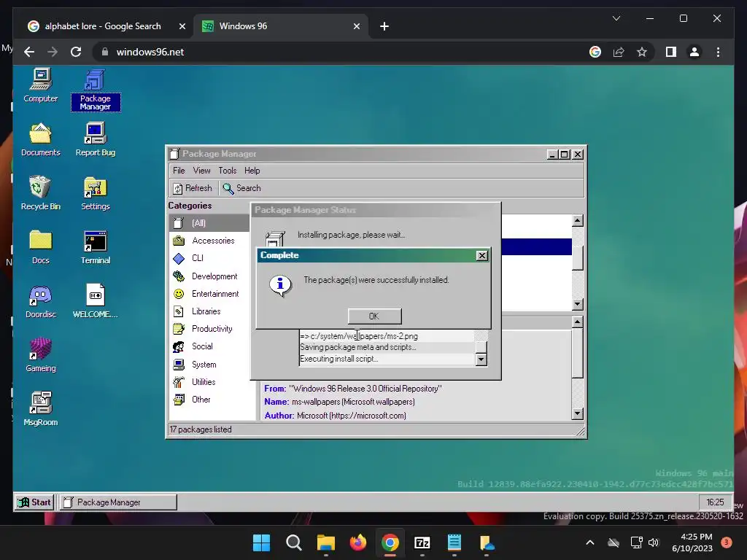This screenshot has height=560, width=747.
Task: Open the Gameing desktop icon
Action: (41, 355)
